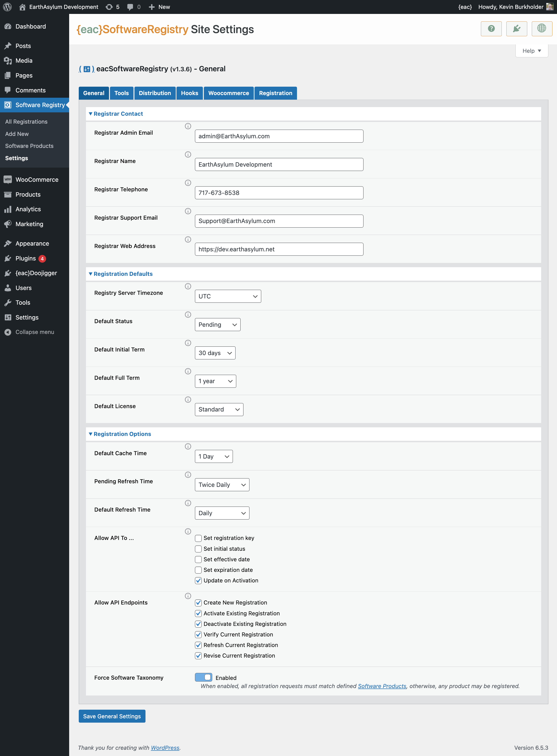Show info for Default Refresh Time
Image resolution: width=557 pixels, height=756 pixels.
point(188,503)
